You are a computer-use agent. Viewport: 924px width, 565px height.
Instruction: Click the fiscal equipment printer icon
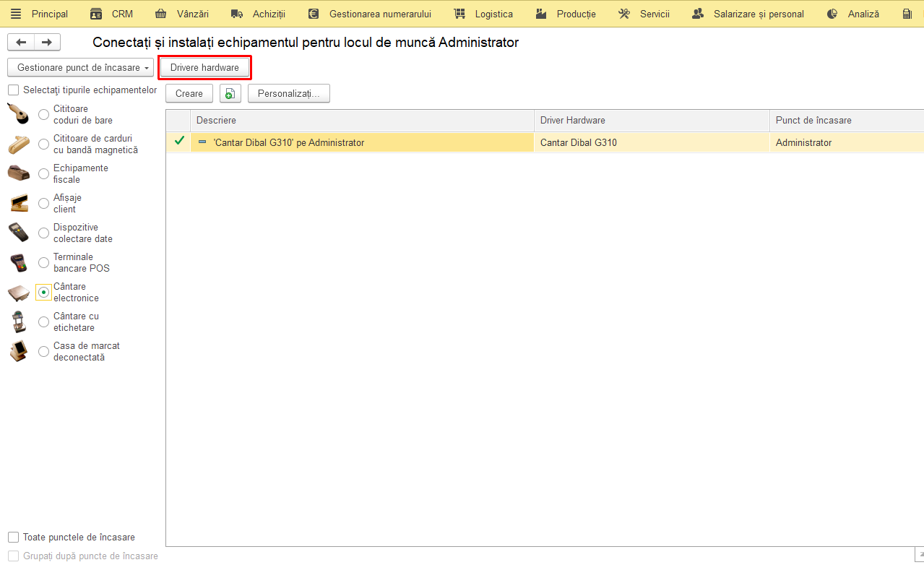[18, 173]
